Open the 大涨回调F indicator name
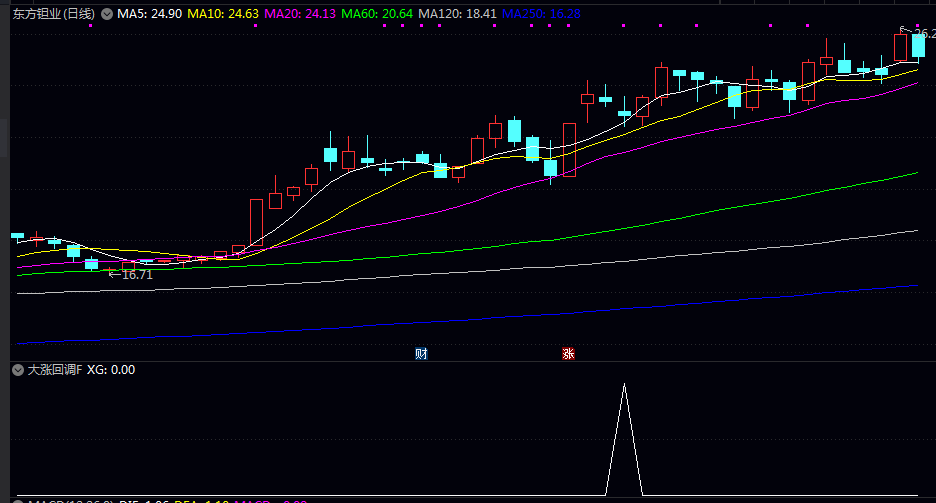 [x=55, y=370]
